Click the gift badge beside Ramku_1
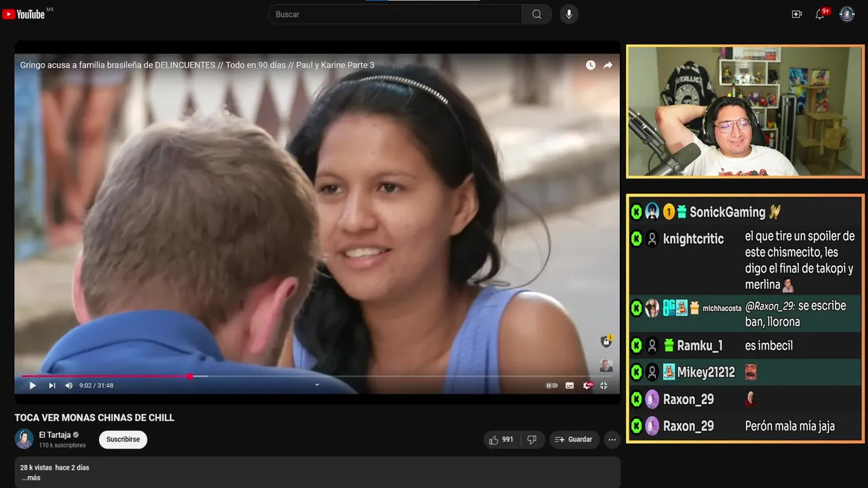Screen dimensions: 868x488 coord(669,346)
